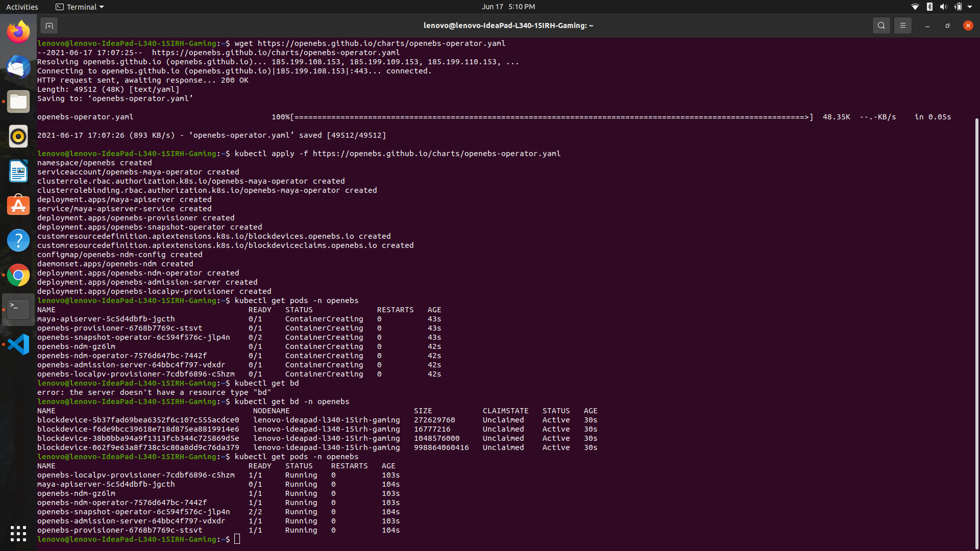Launch Firefox from the dock
This screenshot has width=980, height=551.
click(x=18, y=33)
